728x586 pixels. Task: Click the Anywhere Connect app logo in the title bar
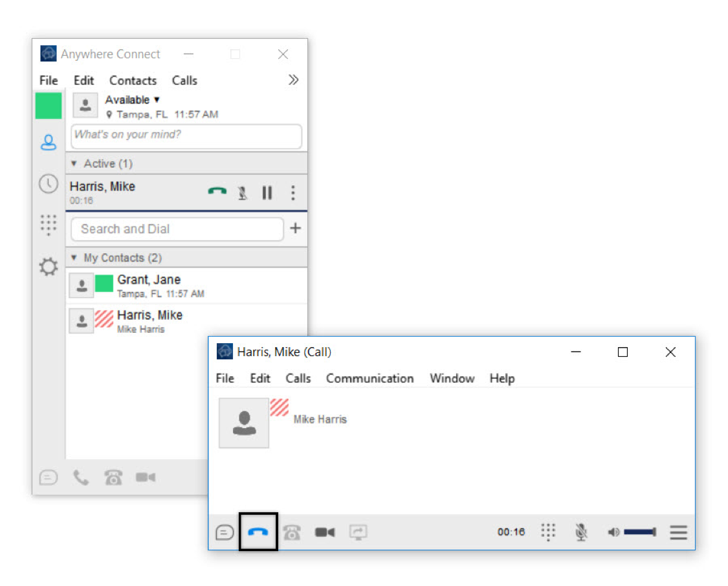point(49,54)
